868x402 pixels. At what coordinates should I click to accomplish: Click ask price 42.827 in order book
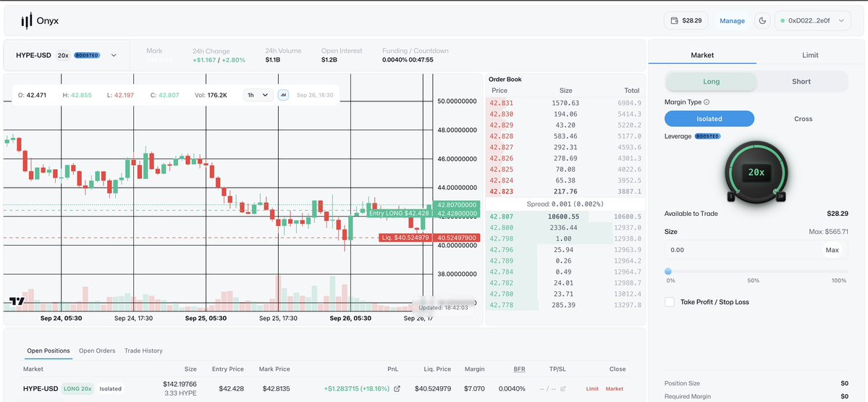point(501,147)
